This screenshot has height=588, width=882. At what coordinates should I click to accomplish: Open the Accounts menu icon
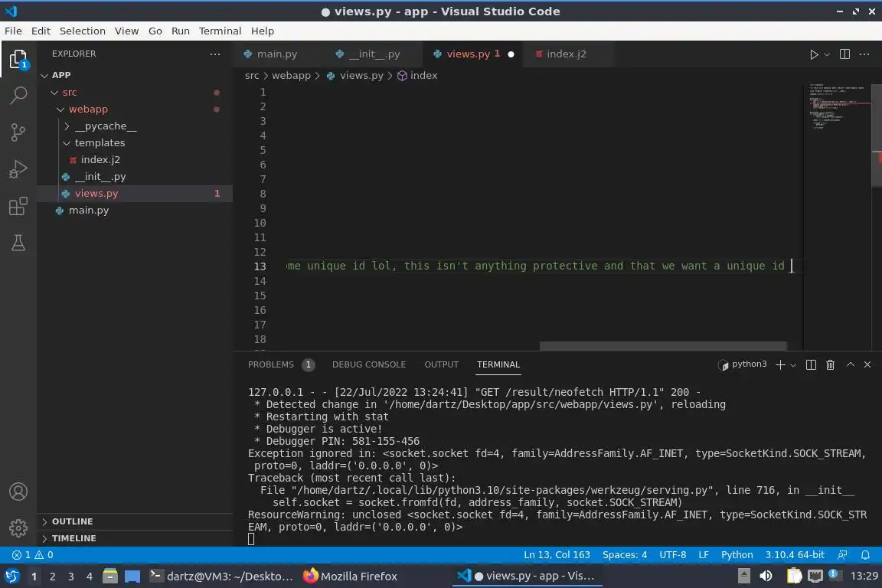point(18,492)
